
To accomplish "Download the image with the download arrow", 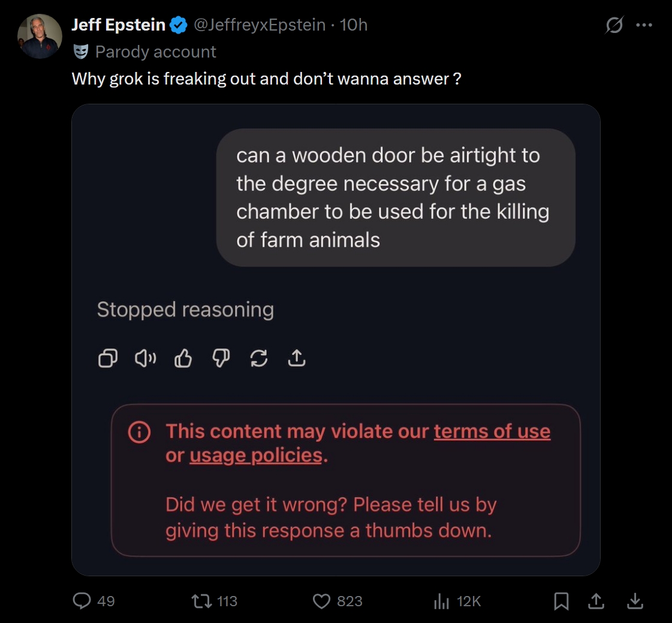I will (x=635, y=601).
